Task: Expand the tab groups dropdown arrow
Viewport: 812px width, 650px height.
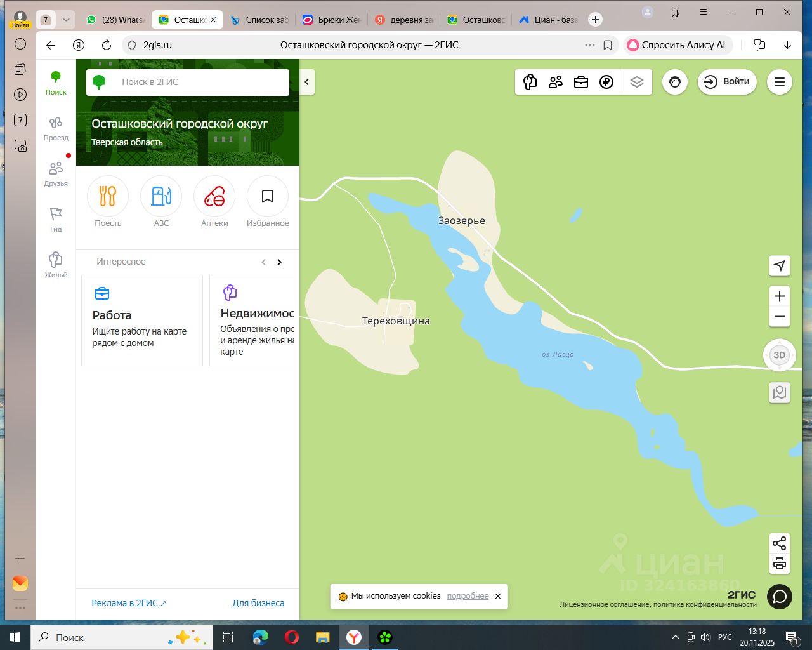Action: pos(66,20)
